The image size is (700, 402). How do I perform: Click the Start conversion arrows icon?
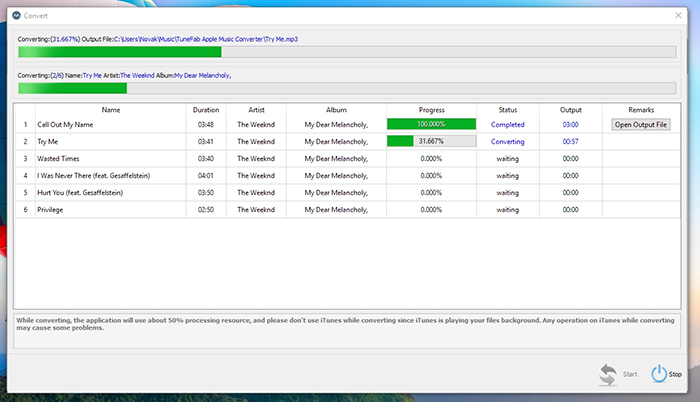(x=608, y=374)
